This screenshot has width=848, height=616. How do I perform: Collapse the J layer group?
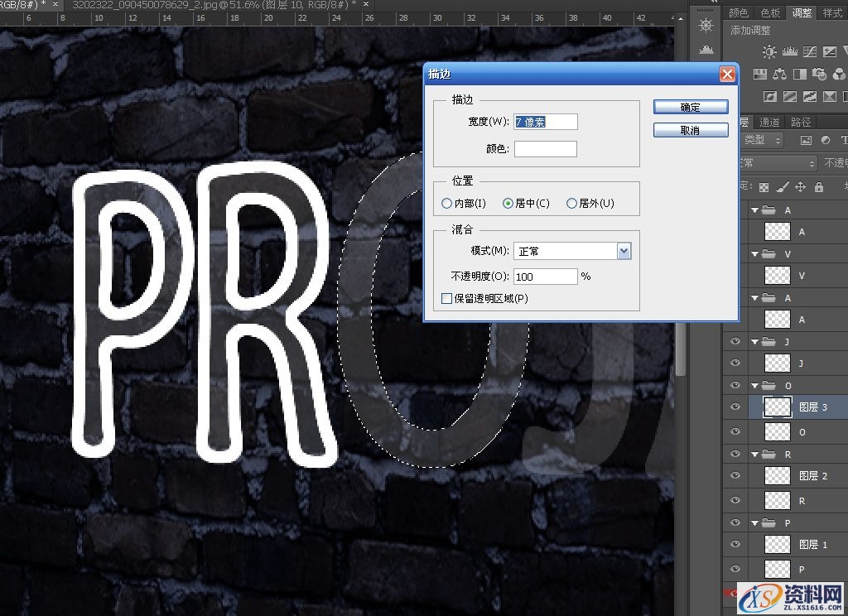755,341
